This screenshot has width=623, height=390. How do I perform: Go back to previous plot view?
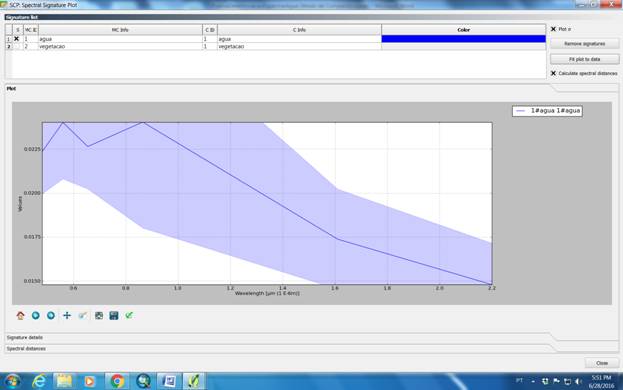pyautogui.click(x=36, y=316)
